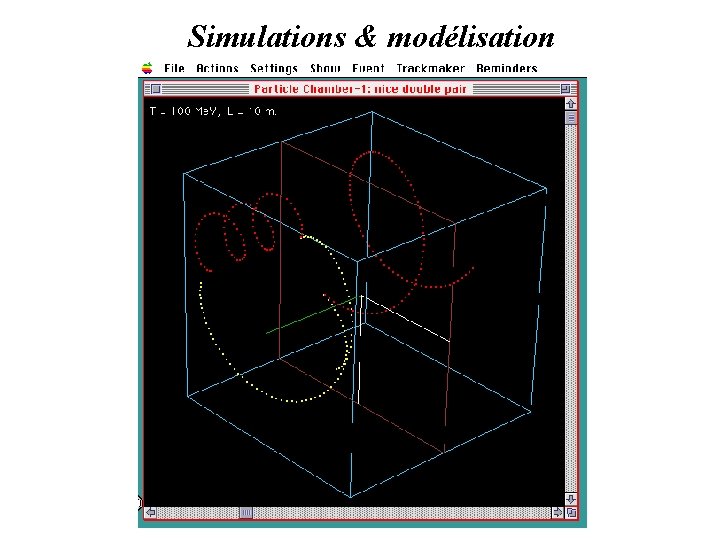Open the File menu

[x=174, y=68]
